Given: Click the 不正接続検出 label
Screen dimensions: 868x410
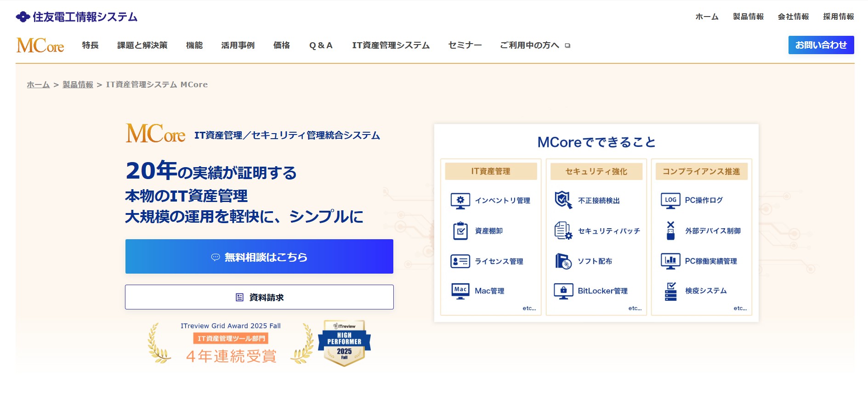Looking at the screenshot, I should coord(599,201).
